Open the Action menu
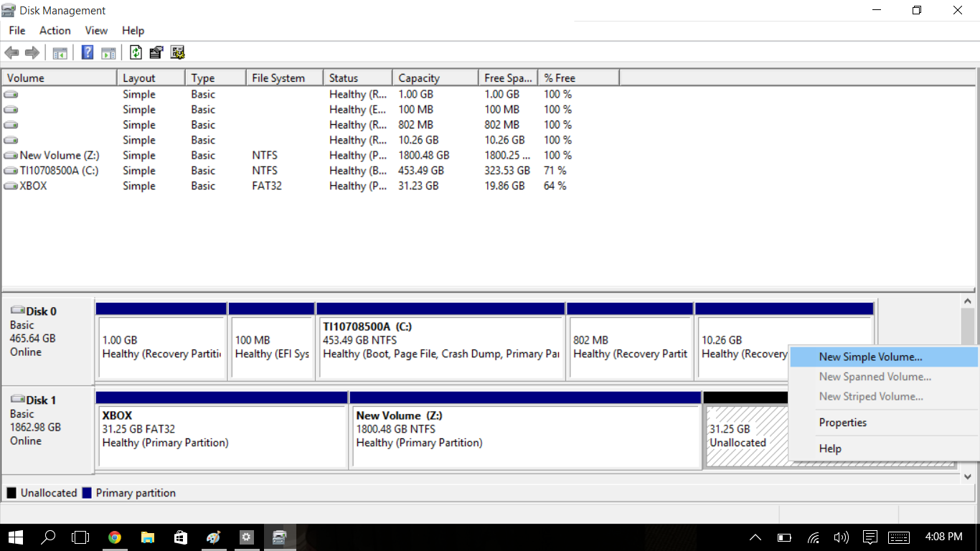 tap(55, 30)
